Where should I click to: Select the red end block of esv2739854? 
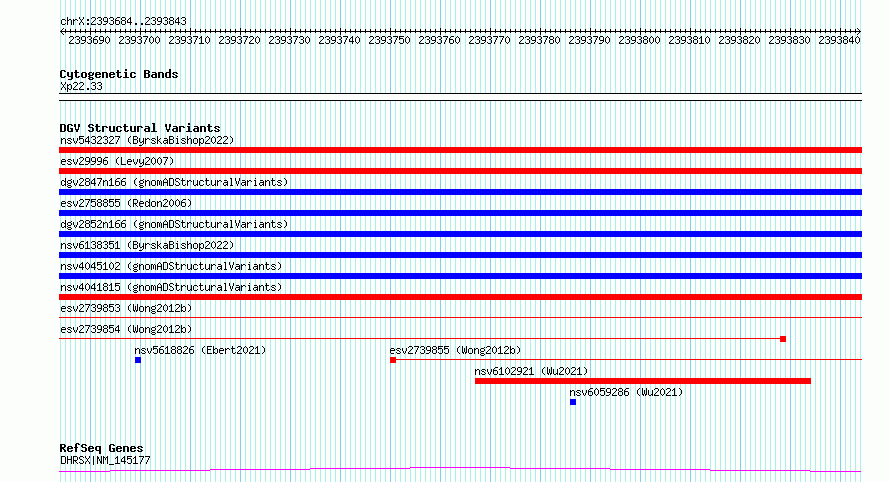point(783,339)
